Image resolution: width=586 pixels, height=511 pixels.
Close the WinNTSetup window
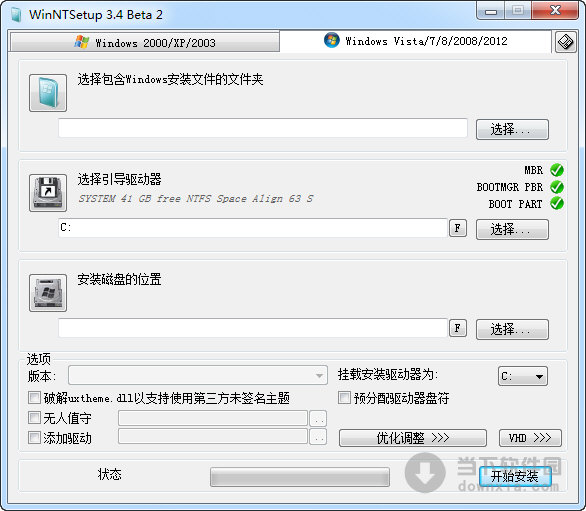click(555, 10)
